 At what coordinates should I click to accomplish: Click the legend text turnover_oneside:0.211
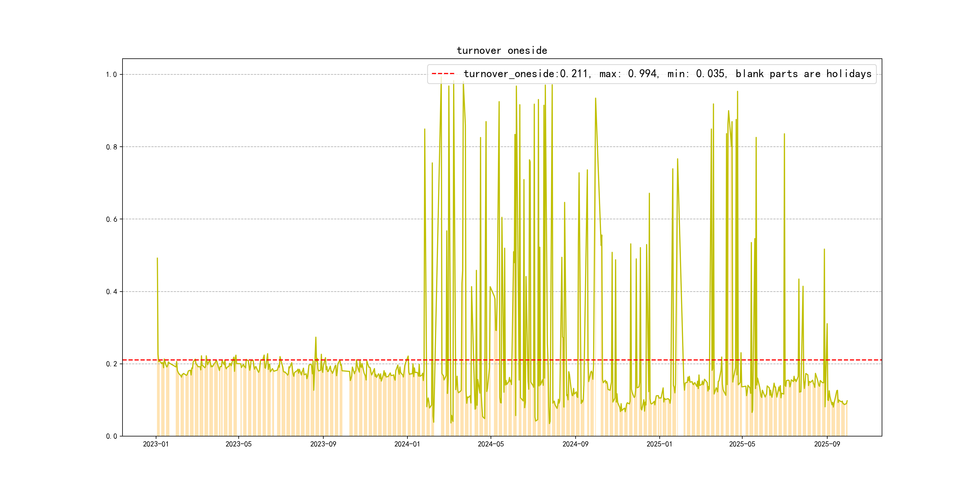pyautogui.click(x=525, y=74)
